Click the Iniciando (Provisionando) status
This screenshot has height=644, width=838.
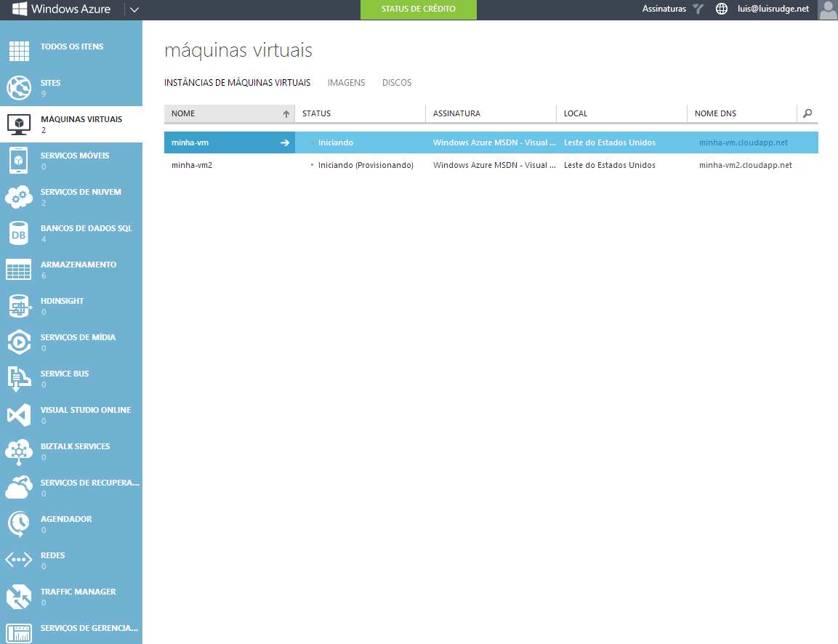[x=366, y=165]
